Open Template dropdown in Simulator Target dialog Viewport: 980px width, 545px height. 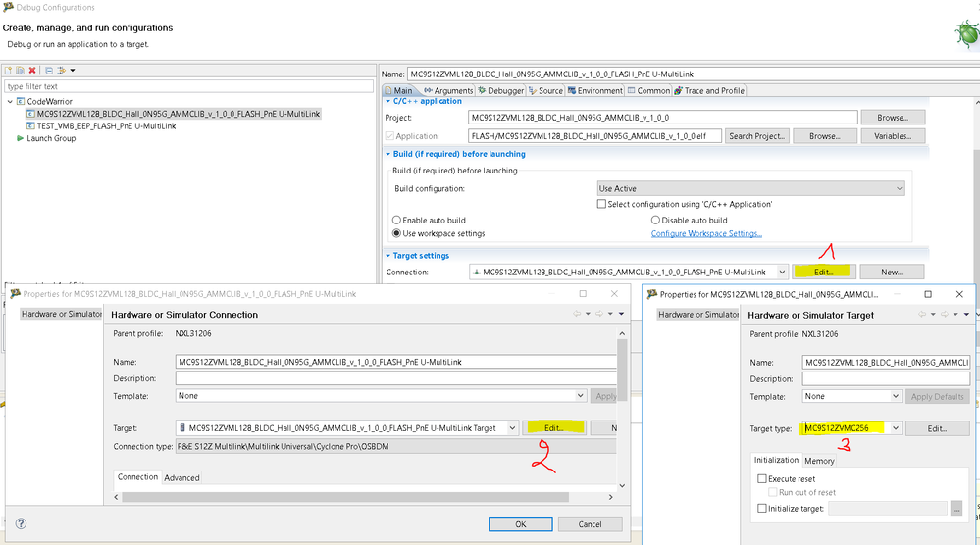click(851, 396)
